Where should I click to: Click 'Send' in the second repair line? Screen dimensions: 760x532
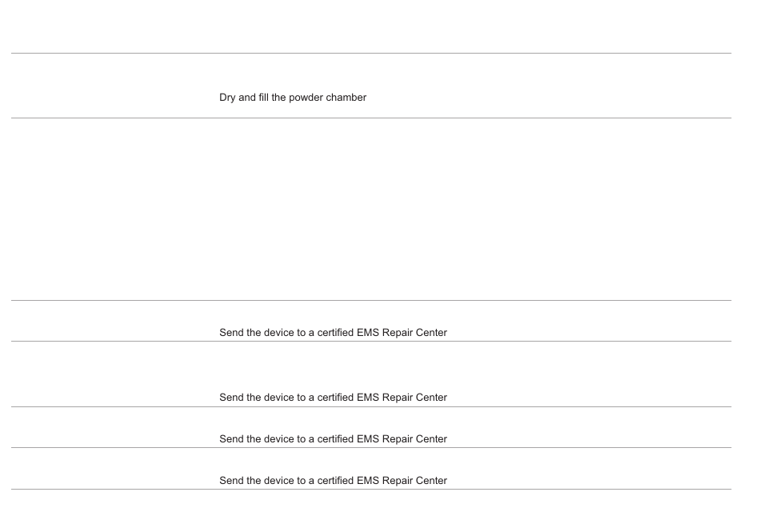coord(231,398)
